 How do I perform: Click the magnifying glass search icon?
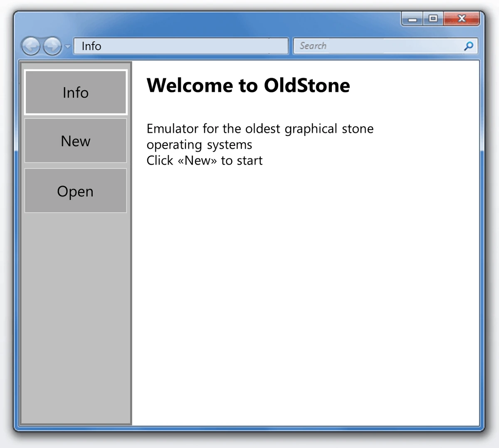[x=469, y=46]
